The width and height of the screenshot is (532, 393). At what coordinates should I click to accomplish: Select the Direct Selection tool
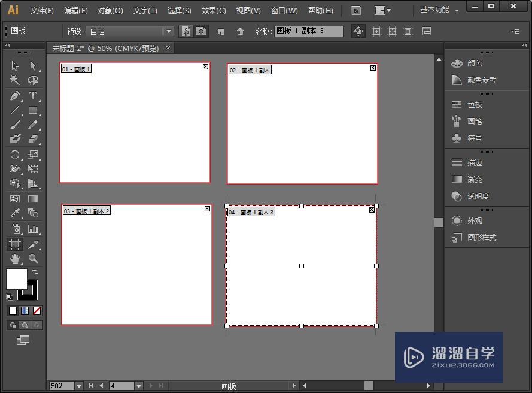[33, 65]
